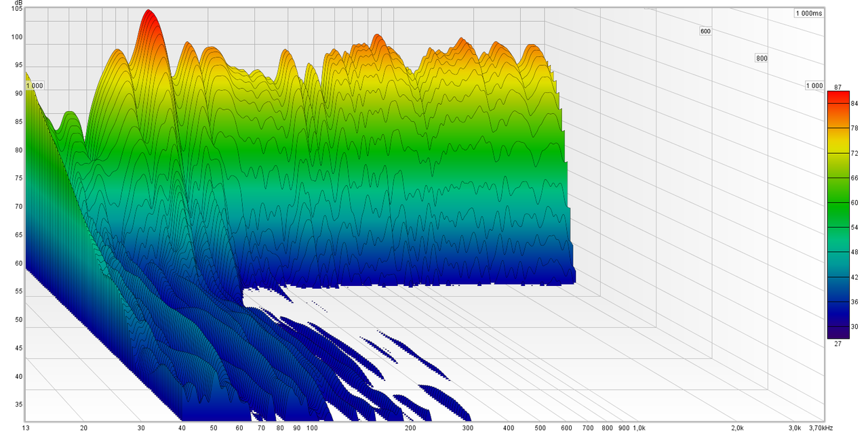Click the '54' value on color scale
Screen dimensions: 868x433
(x=855, y=227)
